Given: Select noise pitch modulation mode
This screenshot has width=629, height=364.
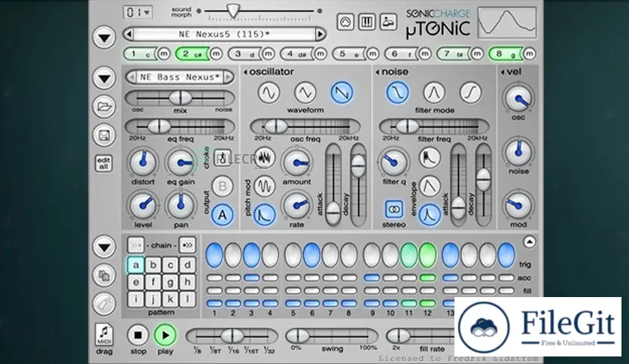Looking at the screenshot, I should (x=264, y=157).
